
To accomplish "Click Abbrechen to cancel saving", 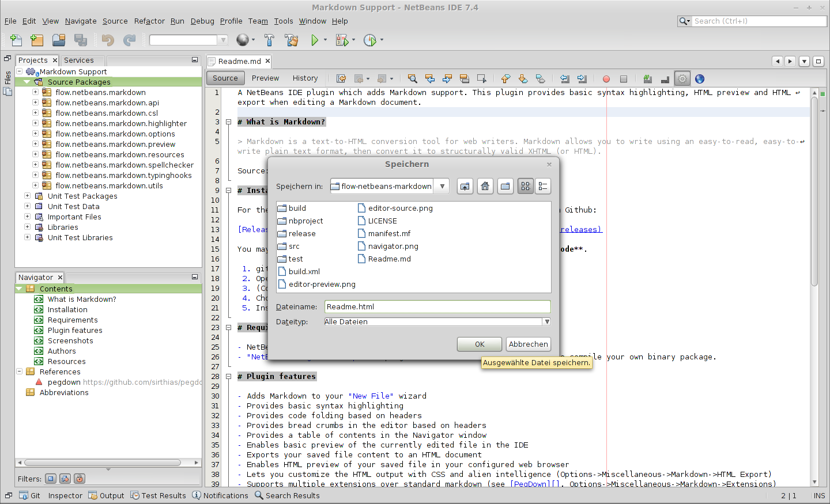I will [x=528, y=344].
